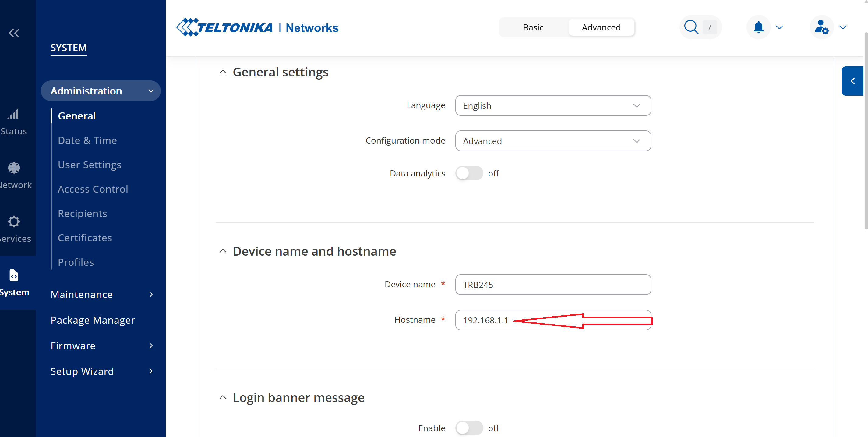Open Recipients page
Viewport: 868px width, 437px height.
(83, 213)
